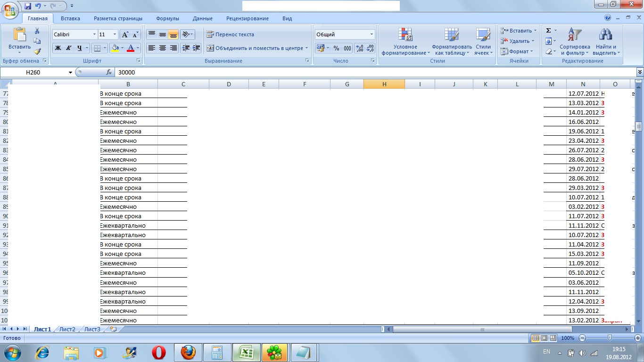Toggle italic formatting К

point(68,48)
